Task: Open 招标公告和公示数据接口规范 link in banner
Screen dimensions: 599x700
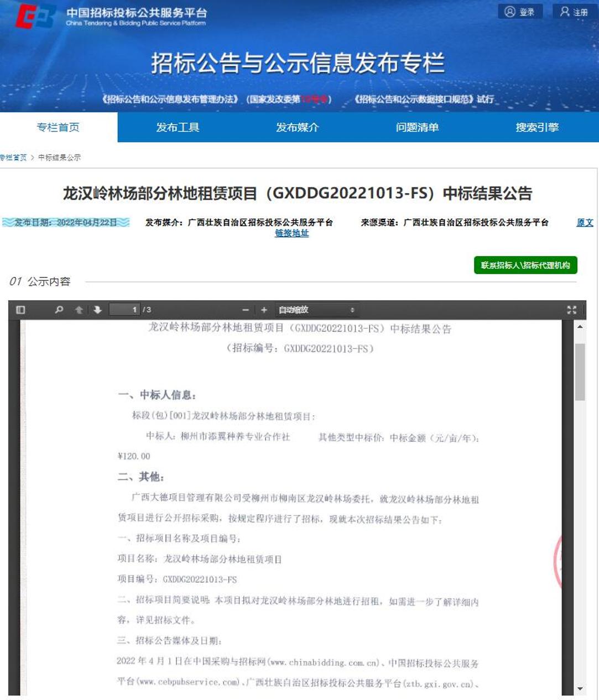Action: coord(415,99)
